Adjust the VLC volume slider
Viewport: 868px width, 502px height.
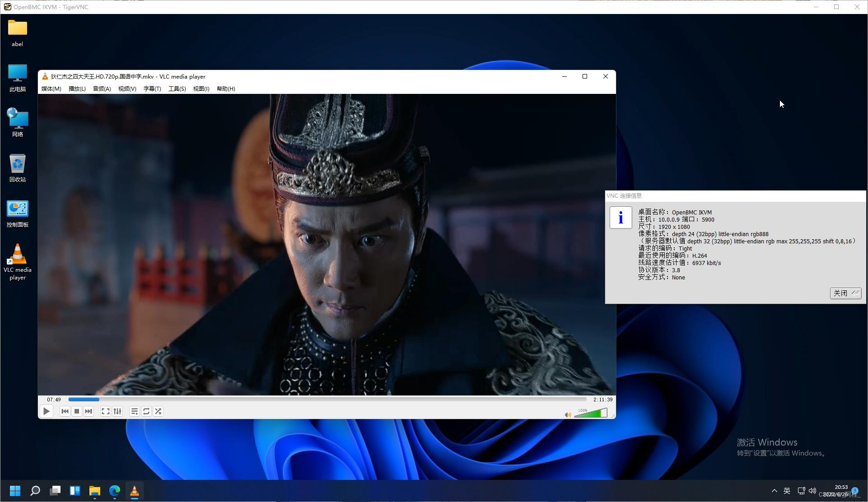click(591, 413)
